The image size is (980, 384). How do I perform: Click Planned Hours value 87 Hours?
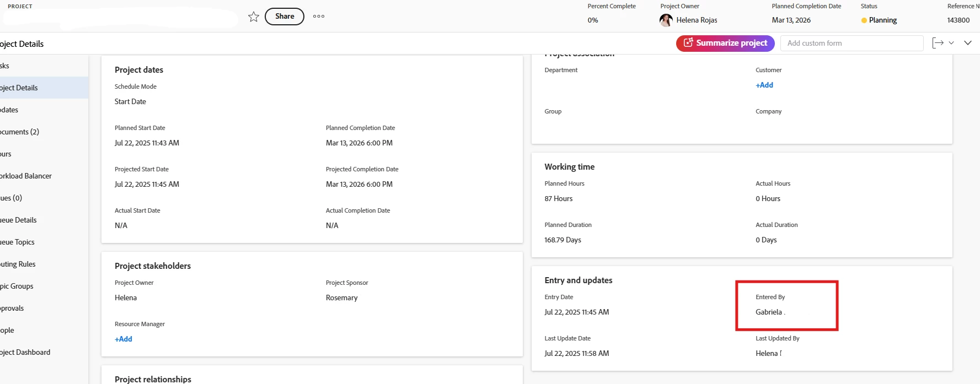click(559, 198)
